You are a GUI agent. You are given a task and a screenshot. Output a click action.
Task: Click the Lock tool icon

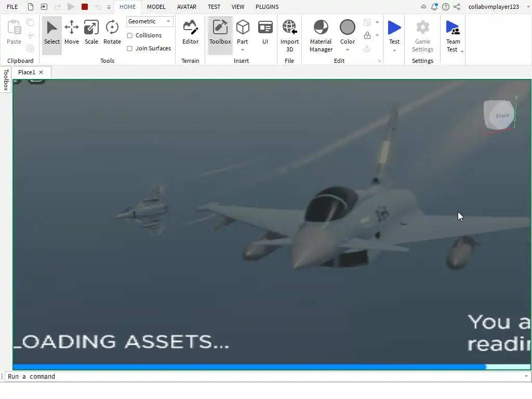367,35
